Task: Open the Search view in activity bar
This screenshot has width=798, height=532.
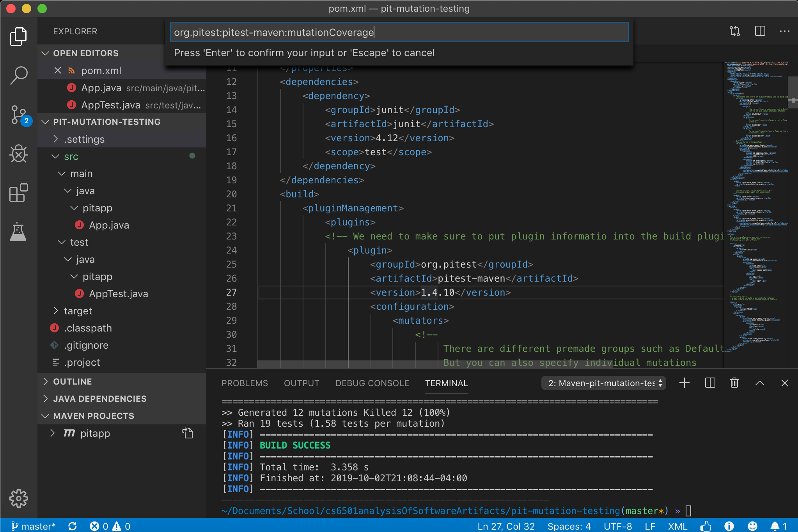Action: (18, 75)
